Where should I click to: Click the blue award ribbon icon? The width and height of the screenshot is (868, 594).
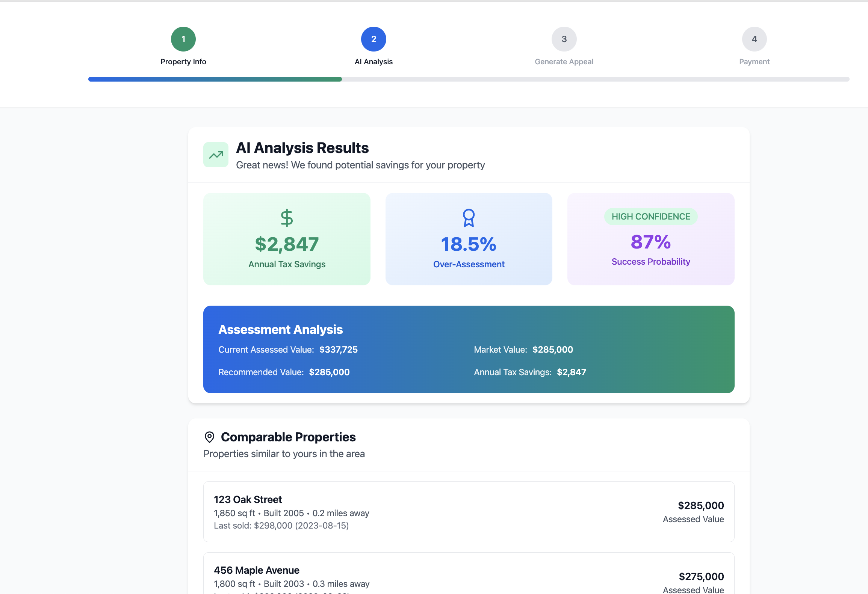coord(469,218)
